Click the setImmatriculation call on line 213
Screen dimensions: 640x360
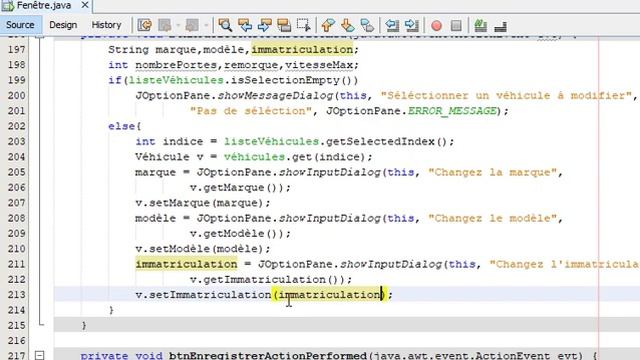(x=203, y=295)
